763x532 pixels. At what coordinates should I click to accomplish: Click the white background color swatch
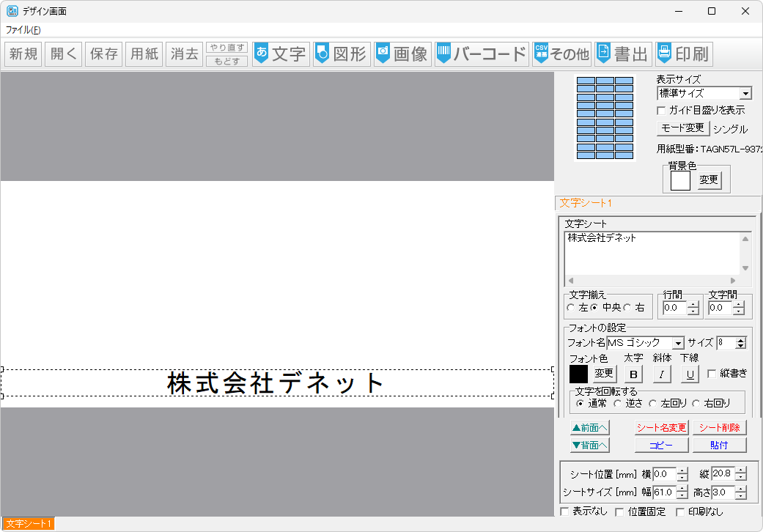680,181
